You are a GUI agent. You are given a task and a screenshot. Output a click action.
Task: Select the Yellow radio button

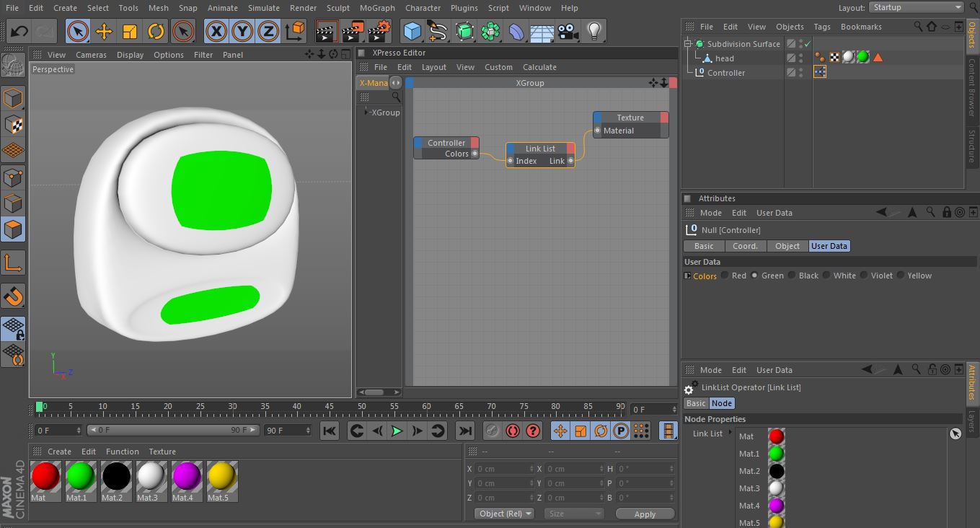(901, 276)
